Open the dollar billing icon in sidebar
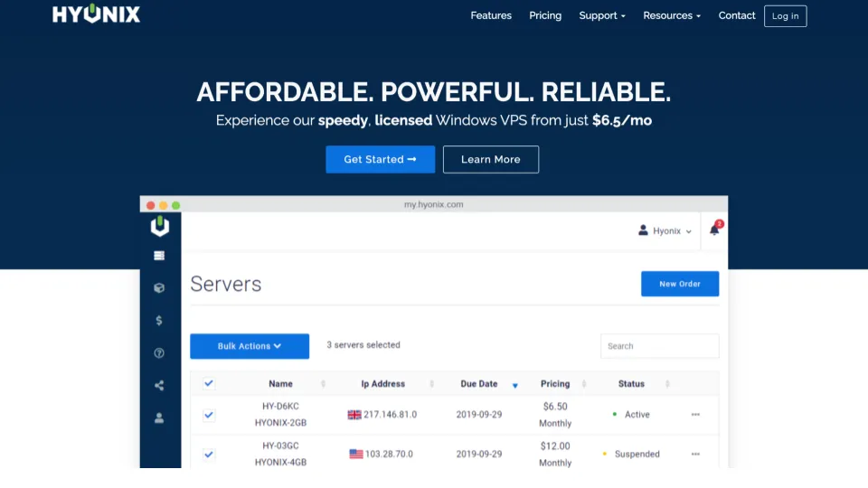868x488 pixels. [x=159, y=320]
